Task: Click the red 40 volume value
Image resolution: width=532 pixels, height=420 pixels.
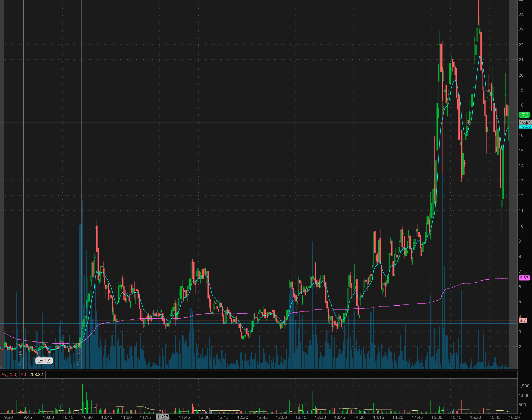Action: tap(24, 375)
